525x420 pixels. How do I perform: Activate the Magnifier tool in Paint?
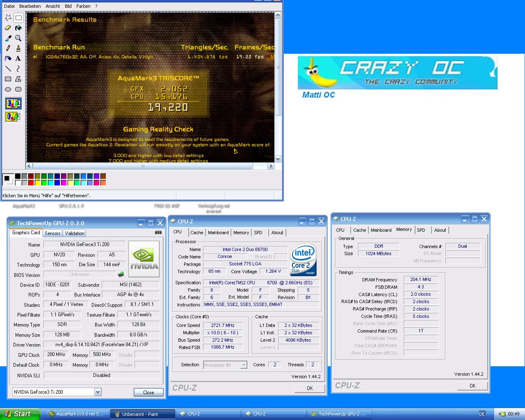18,38
